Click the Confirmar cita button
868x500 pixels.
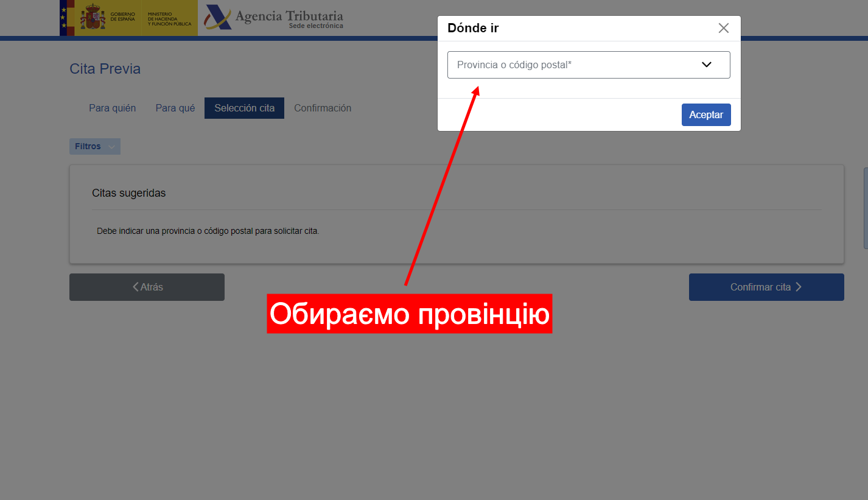766,287
